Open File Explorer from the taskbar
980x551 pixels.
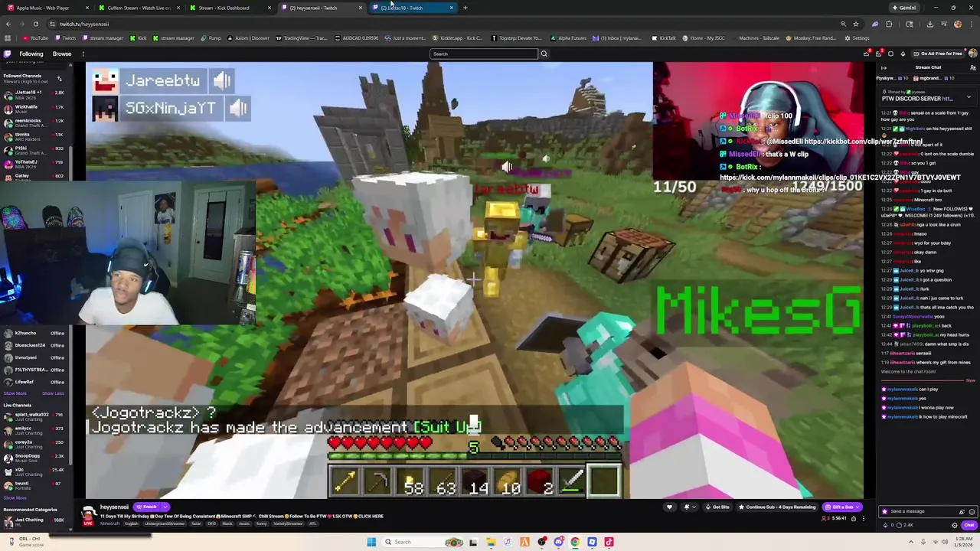(x=491, y=542)
